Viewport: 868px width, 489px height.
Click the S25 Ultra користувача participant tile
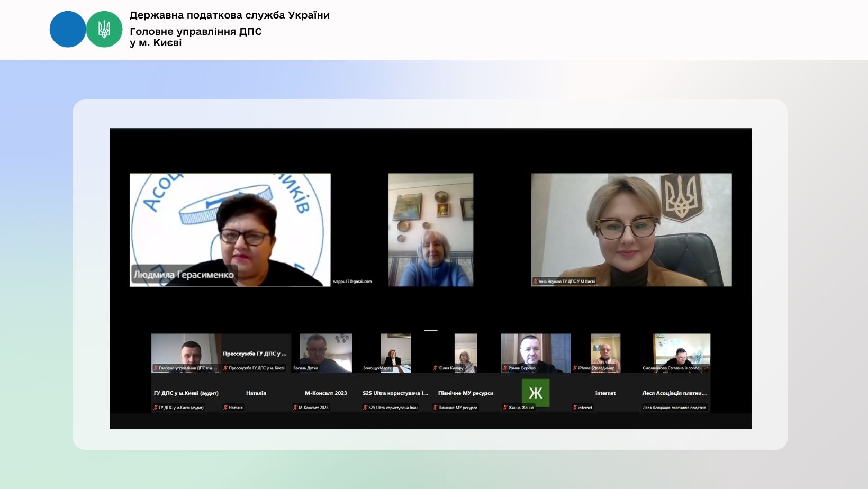[x=395, y=393]
